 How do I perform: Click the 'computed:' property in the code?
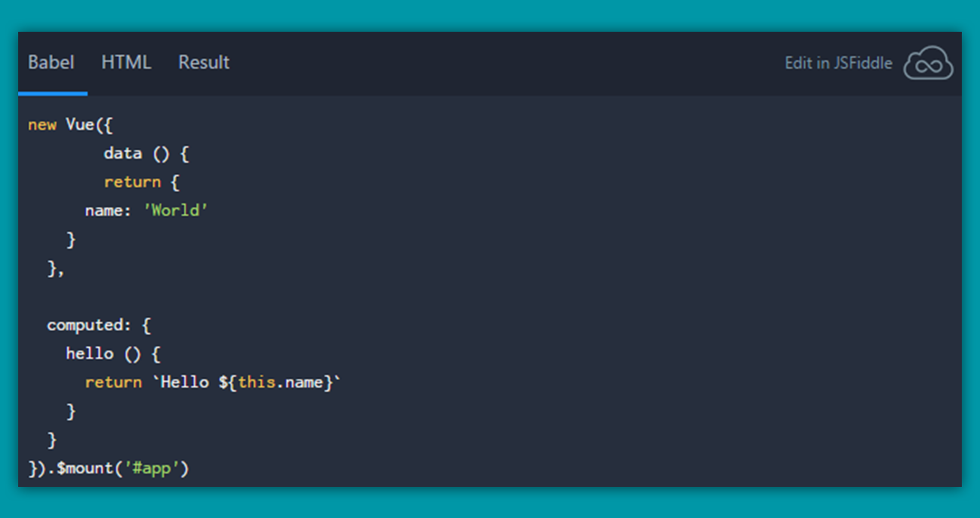[x=91, y=324]
